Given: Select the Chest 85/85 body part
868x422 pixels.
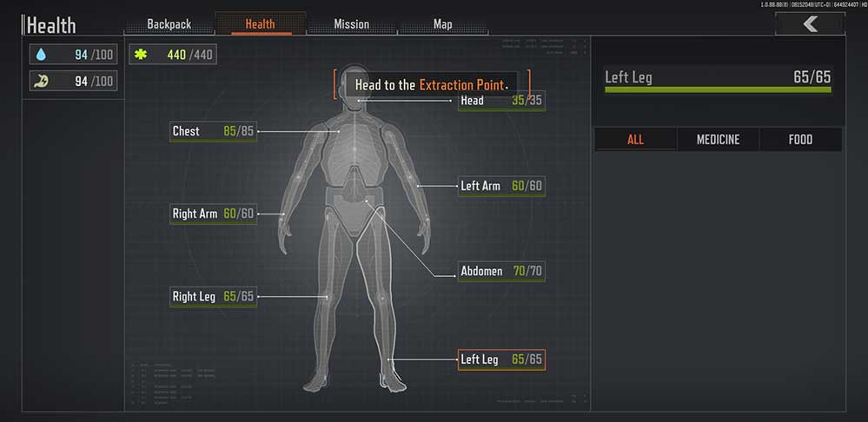Looking at the screenshot, I should pyautogui.click(x=213, y=132).
